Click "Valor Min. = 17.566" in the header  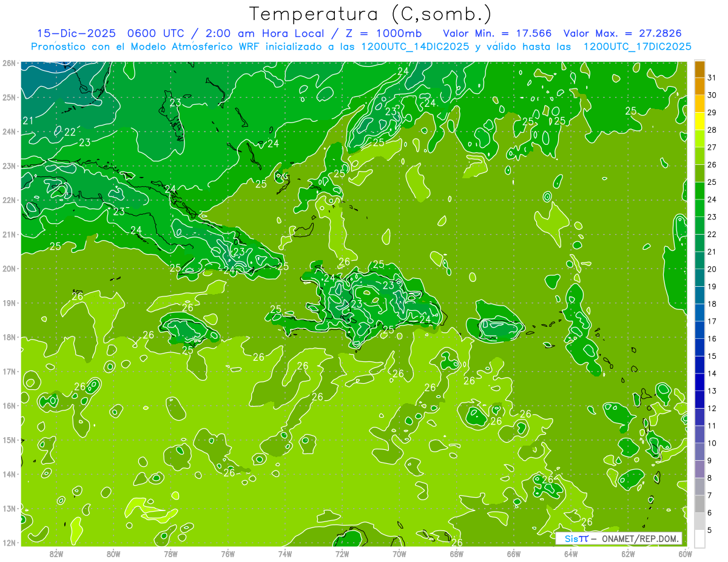click(x=497, y=33)
